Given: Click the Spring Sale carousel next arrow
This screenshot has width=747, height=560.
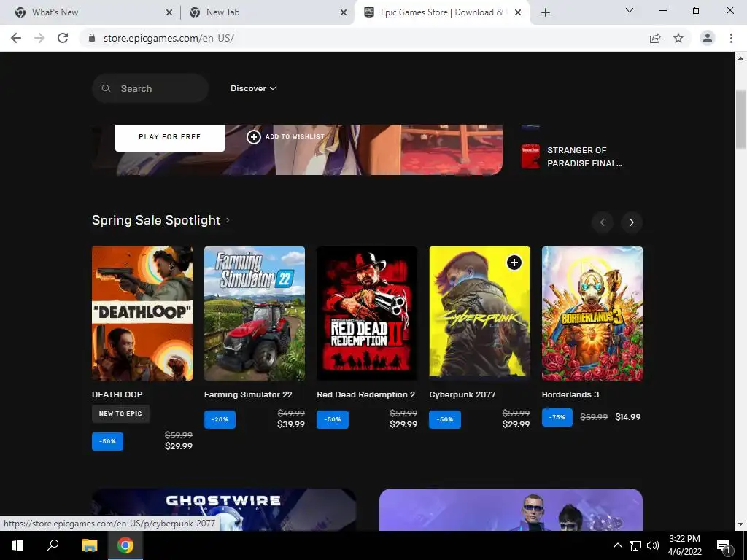Looking at the screenshot, I should tap(631, 222).
